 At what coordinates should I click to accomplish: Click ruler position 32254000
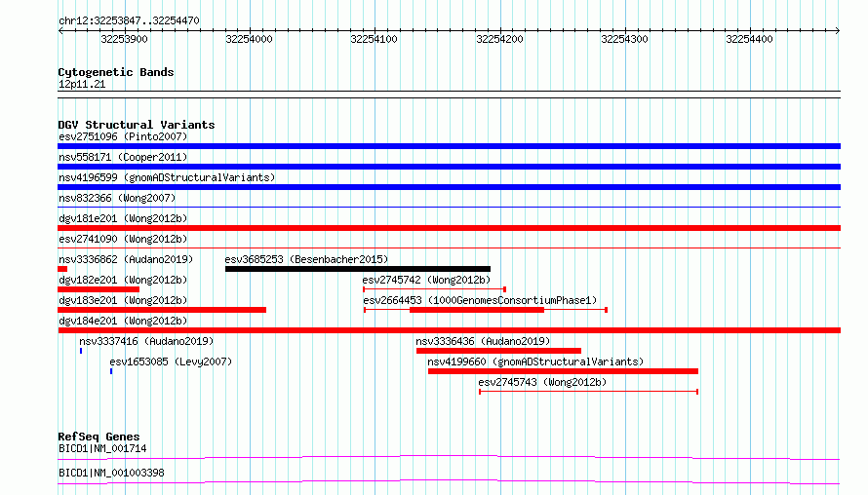pos(249,39)
